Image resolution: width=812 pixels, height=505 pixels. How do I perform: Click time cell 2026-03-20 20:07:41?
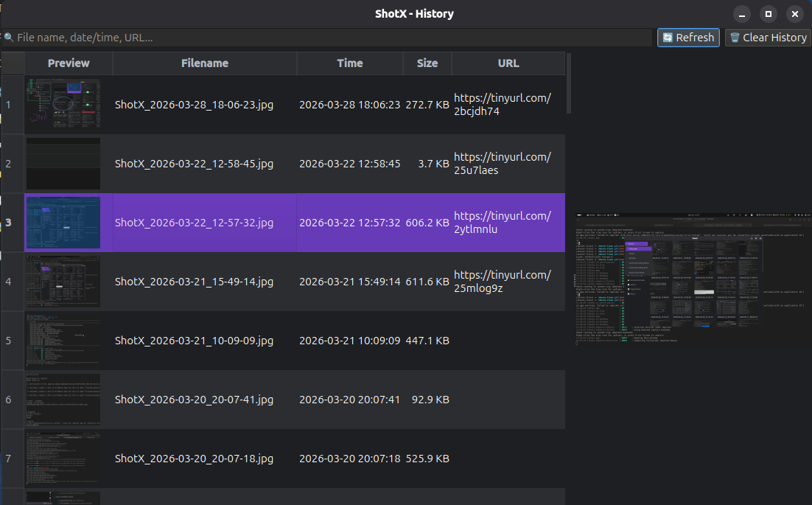349,400
